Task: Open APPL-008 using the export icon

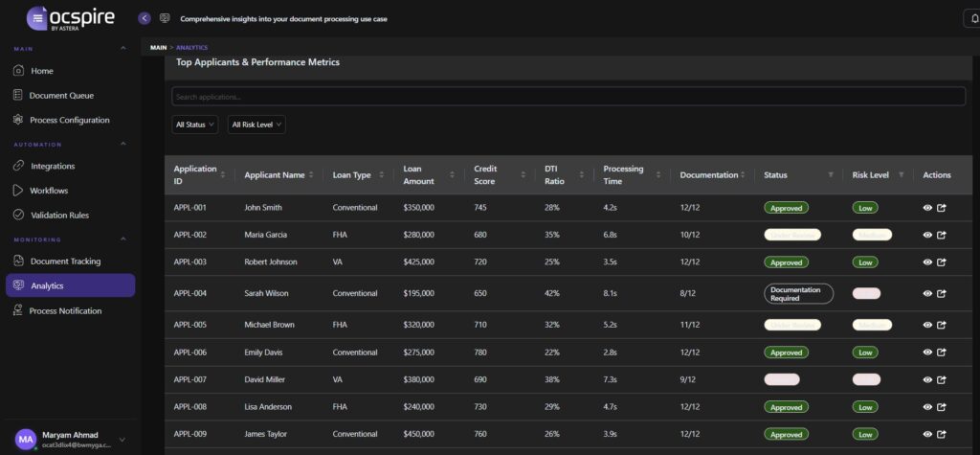Action: coord(942,407)
